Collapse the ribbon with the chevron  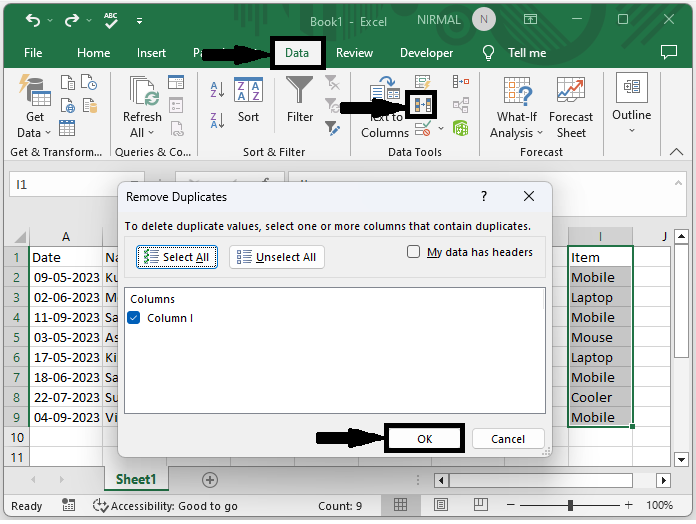pyautogui.click(x=676, y=152)
